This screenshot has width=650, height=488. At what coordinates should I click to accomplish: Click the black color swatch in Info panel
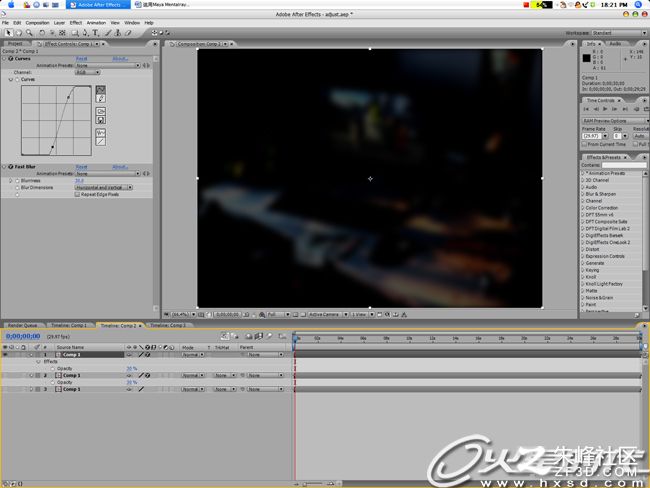coord(587,58)
